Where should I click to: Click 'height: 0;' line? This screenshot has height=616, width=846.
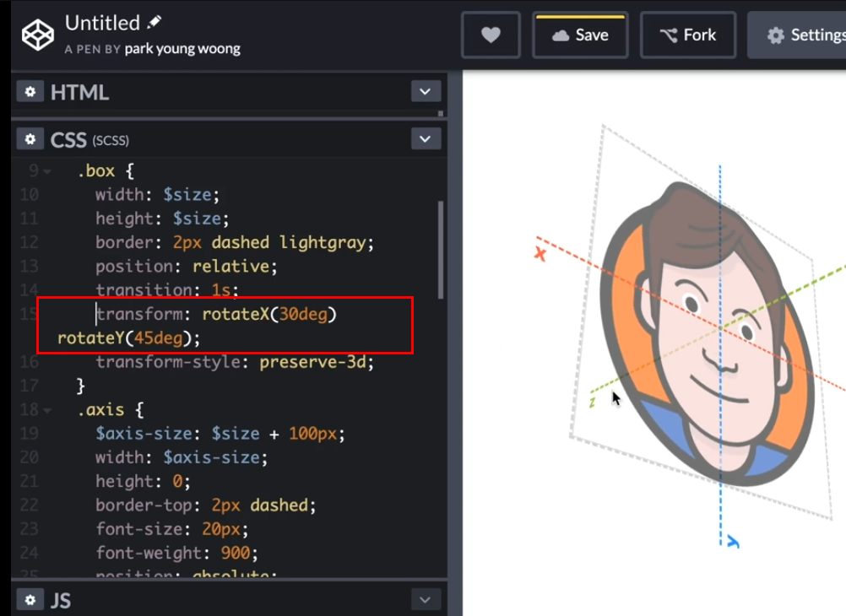143,481
